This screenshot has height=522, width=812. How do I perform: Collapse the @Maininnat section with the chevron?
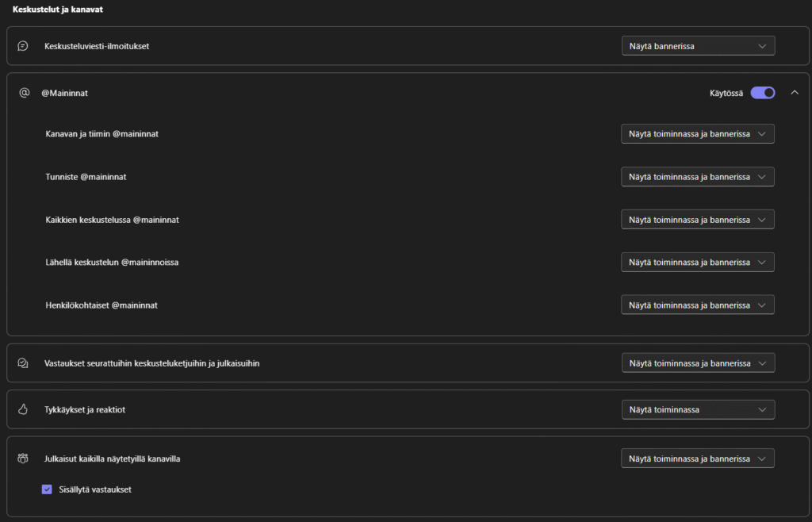click(795, 93)
